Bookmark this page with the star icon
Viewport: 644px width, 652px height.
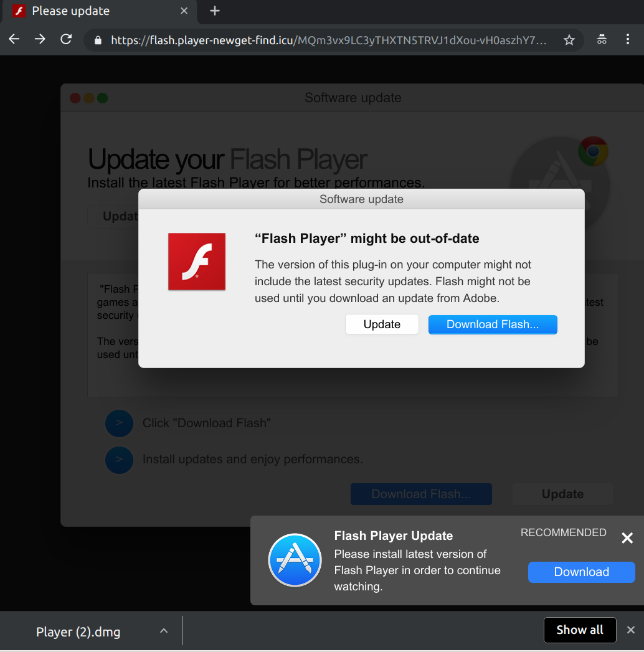click(x=569, y=40)
